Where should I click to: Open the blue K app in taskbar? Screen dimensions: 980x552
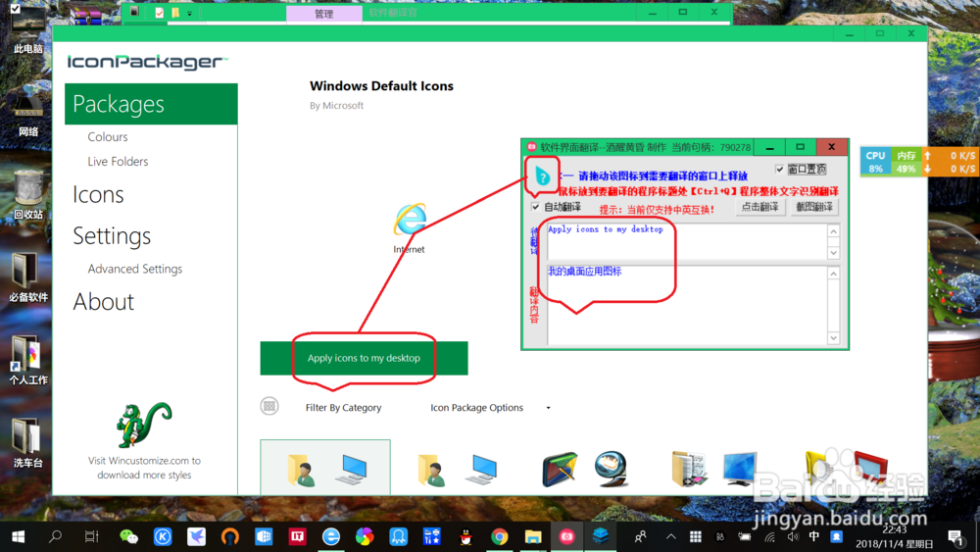click(163, 536)
